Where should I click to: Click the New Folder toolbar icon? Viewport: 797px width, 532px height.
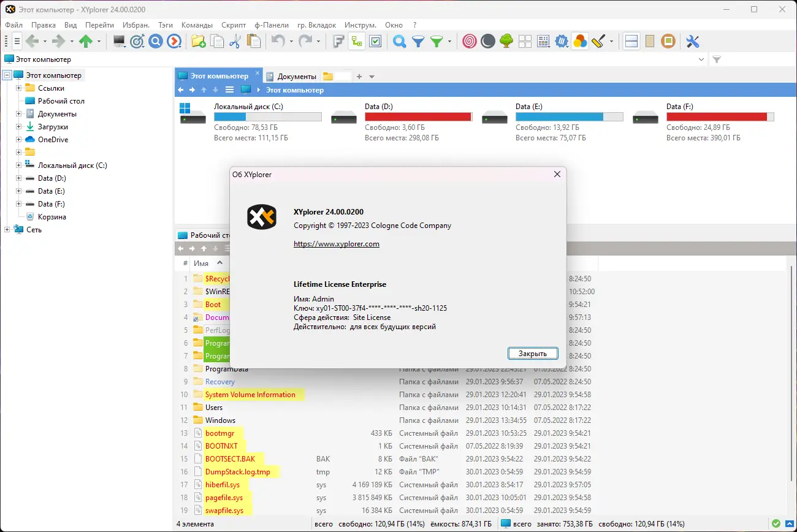[x=198, y=41]
